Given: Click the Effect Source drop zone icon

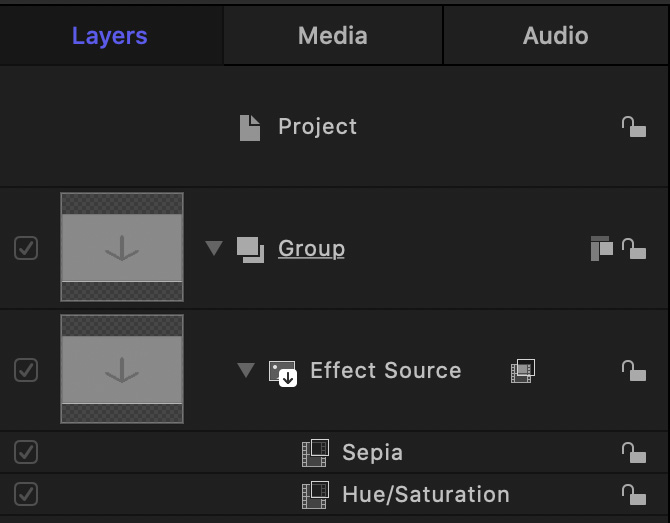Looking at the screenshot, I should [x=283, y=372].
